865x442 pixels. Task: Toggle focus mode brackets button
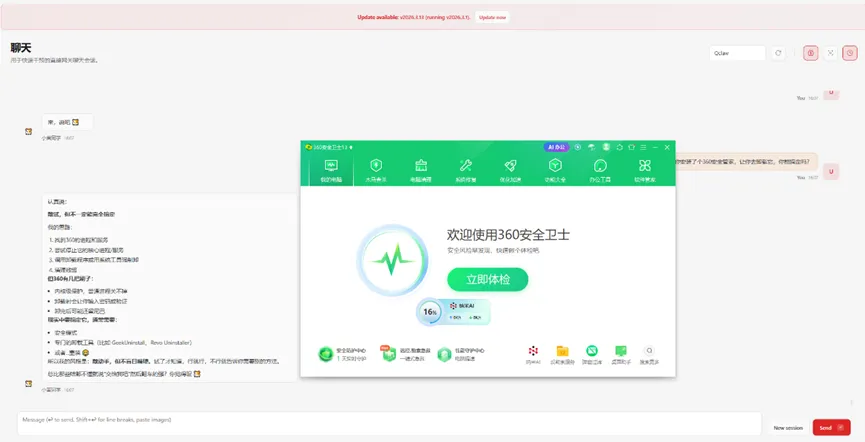[830, 53]
